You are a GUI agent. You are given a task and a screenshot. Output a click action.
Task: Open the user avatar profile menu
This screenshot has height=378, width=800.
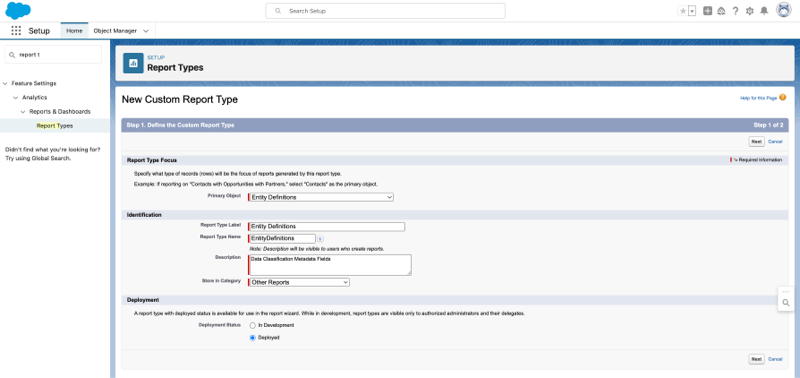[784, 10]
